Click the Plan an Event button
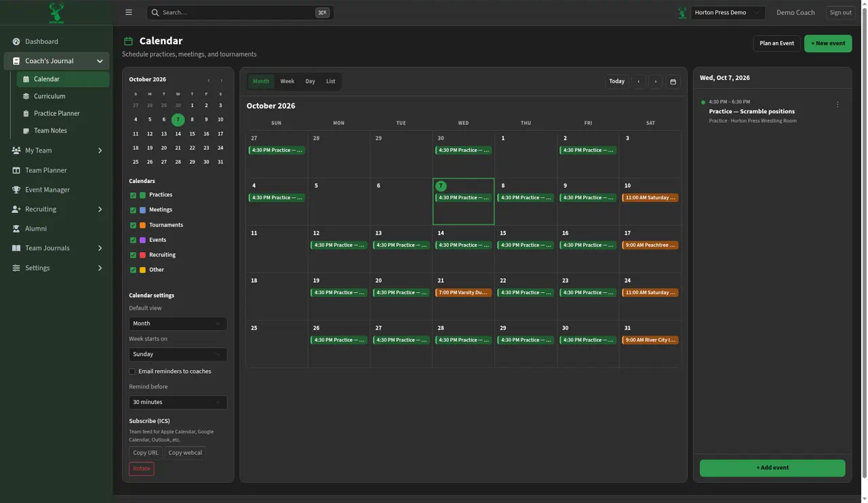The height and width of the screenshot is (503, 868). point(776,43)
